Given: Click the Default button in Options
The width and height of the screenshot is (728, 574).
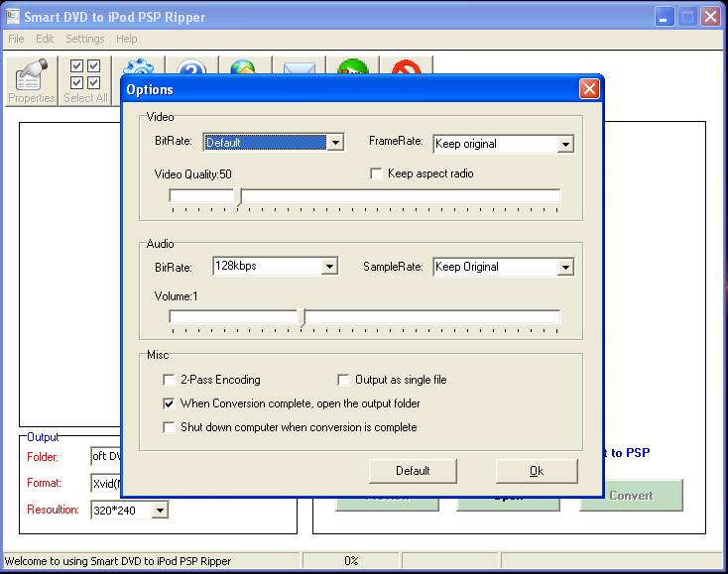Looking at the screenshot, I should 413,471.
